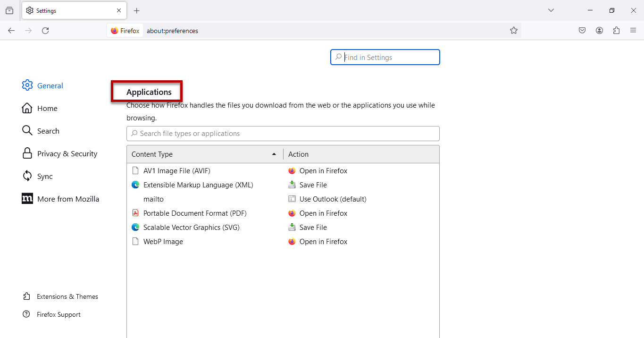Open the Firefox account icon
The height and width of the screenshot is (338, 644).
click(599, 31)
